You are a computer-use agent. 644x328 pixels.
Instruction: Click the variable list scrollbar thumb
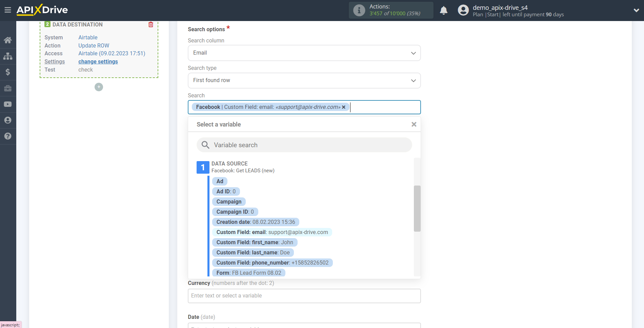(x=417, y=209)
